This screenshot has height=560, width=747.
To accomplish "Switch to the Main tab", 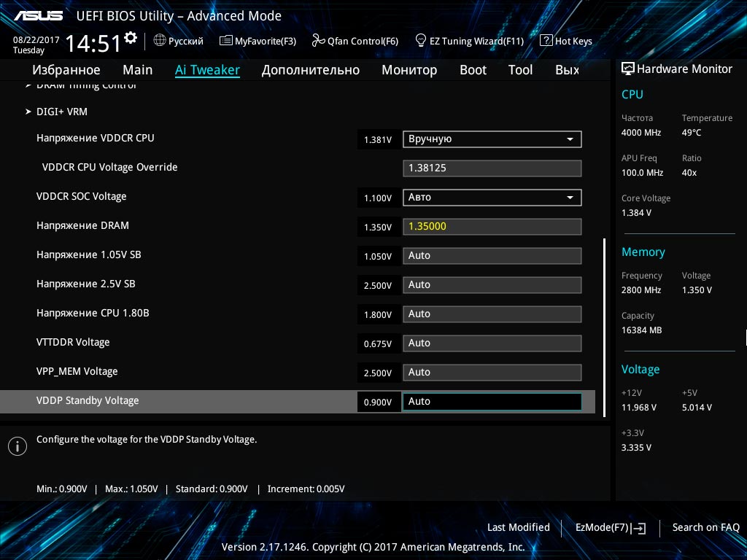I will click(x=138, y=70).
